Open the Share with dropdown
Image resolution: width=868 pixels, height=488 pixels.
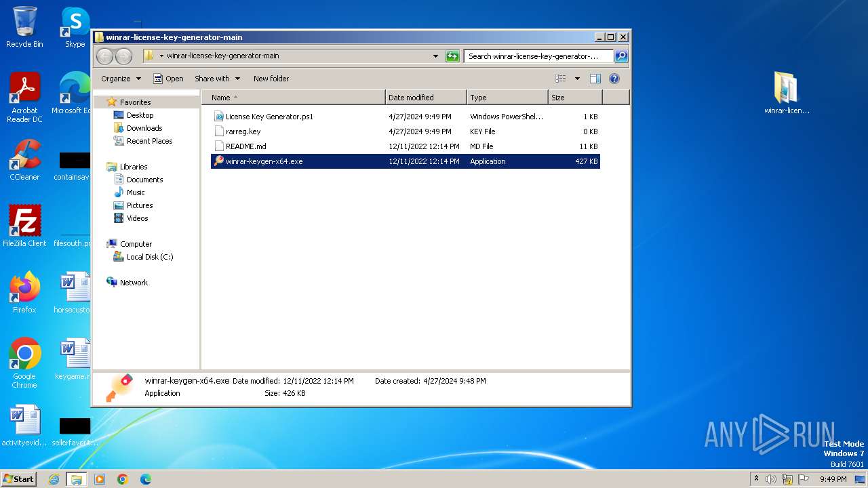[217, 79]
